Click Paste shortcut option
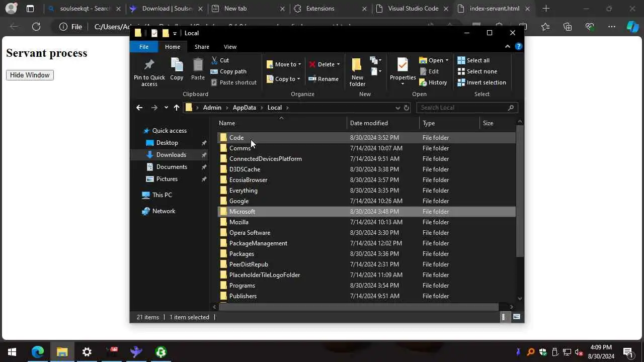Image resolution: width=644 pixels, height=362 pixels. coord(233,82)
